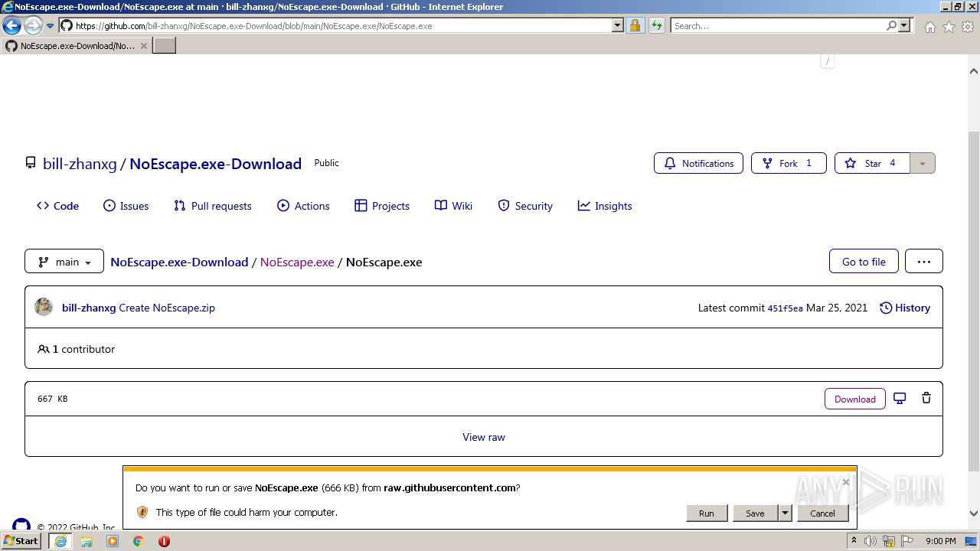Image resolution: width=980 pixels, height=551 pixels.
Task: Cancel the file download prompt
Action: 823,514
